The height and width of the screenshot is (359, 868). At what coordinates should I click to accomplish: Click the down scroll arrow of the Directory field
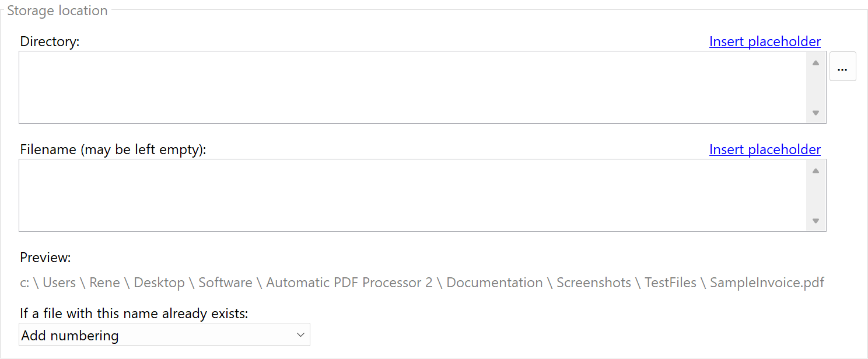tap(815, 113)
